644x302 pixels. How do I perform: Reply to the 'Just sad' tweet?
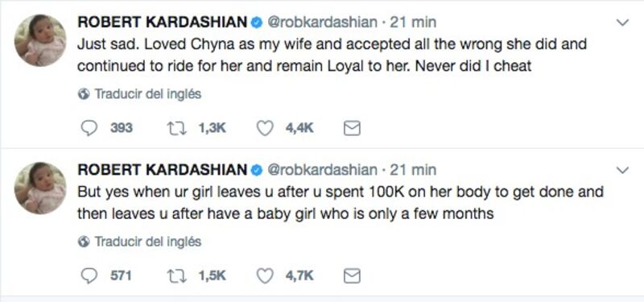(x=89, y=128)
